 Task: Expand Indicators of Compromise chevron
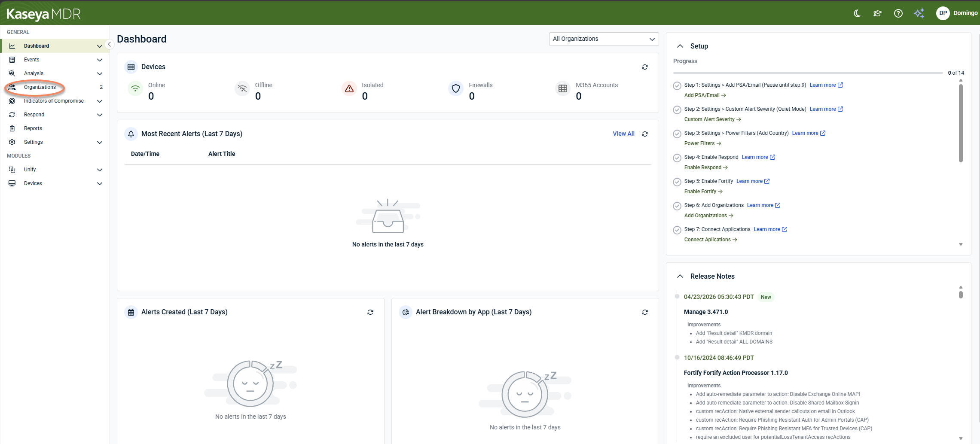coord(100,101)
